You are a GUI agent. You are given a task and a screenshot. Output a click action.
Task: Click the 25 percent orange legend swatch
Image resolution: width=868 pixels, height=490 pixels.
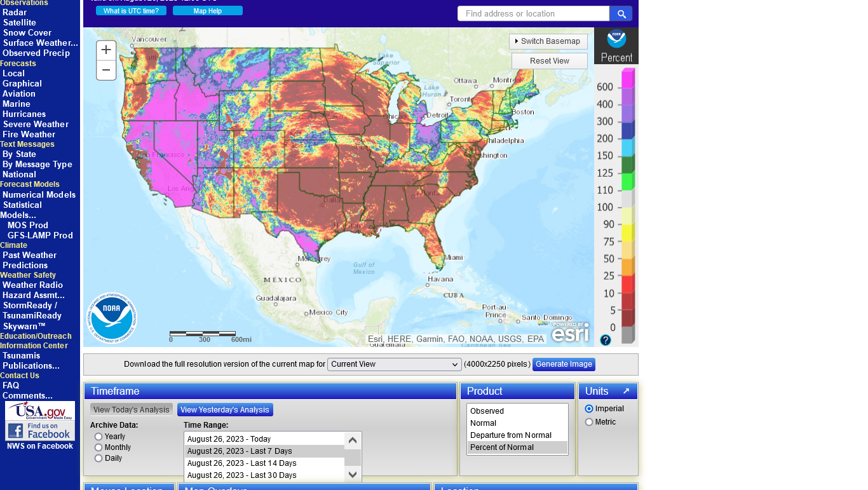pos(627,267)
